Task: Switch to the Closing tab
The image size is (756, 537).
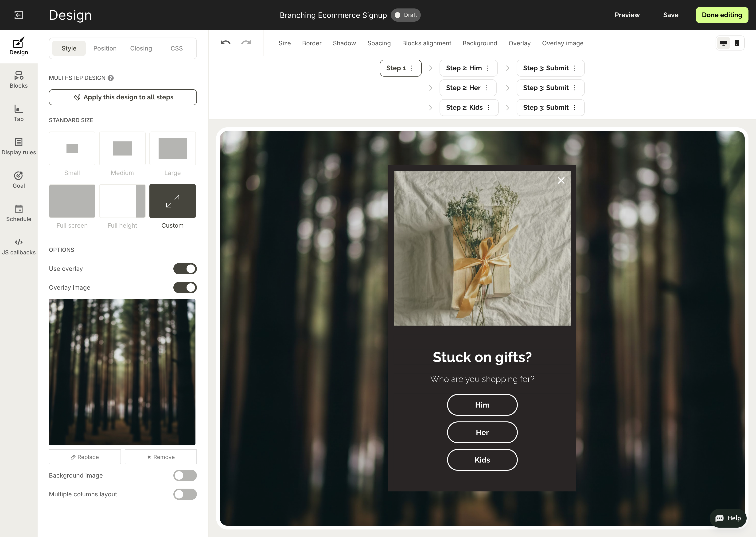Action: [x=141, y=48]
